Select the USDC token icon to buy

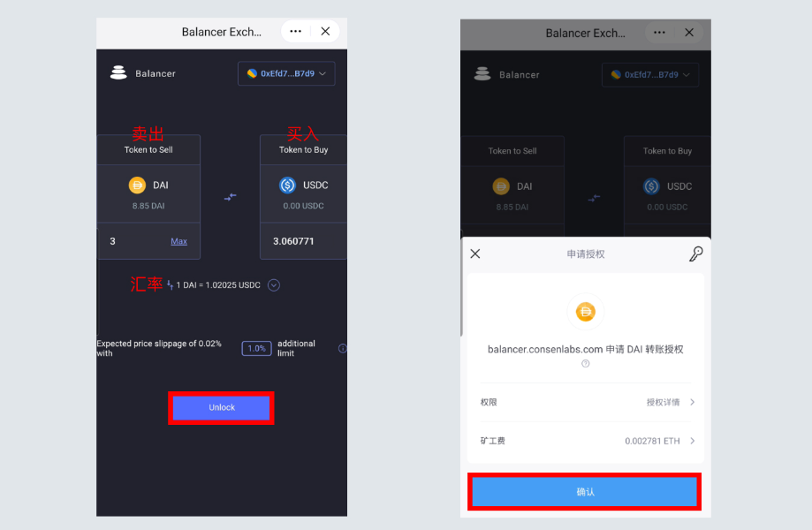coord(287,185)
